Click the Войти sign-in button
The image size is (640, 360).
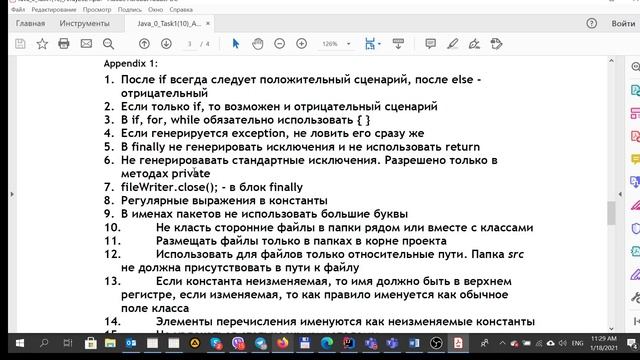click(623, 24)
